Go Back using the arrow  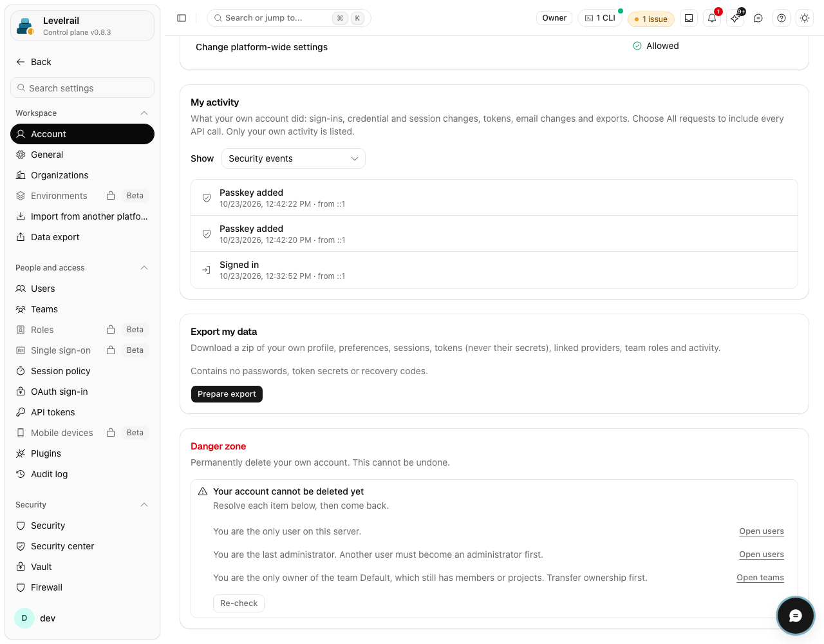tap(33, 62)
